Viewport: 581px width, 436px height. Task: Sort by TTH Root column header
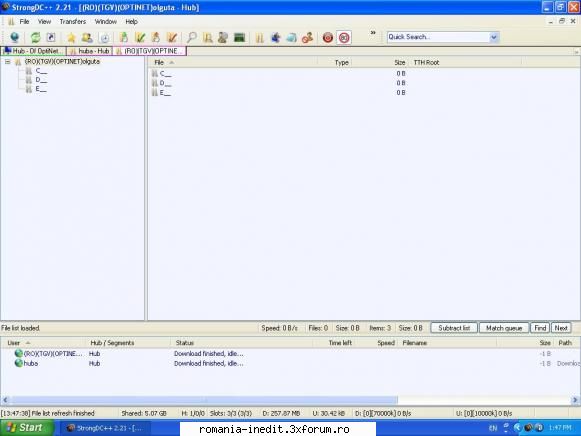pos(465,63)
